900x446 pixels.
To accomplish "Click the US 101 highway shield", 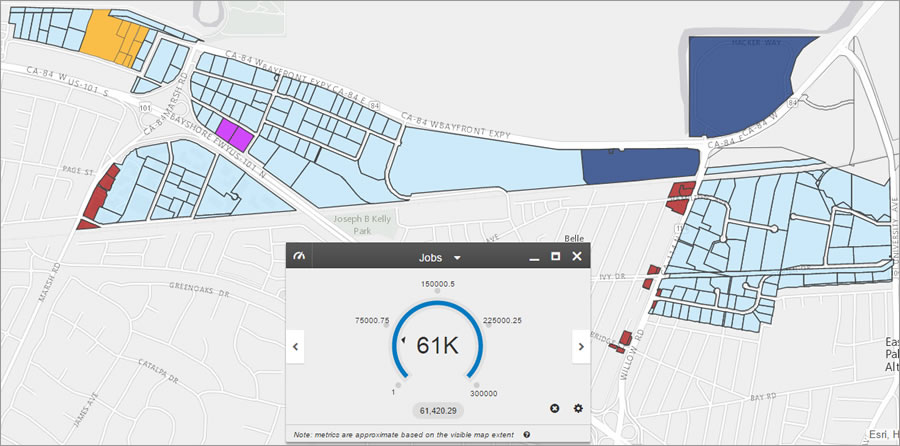I will 145,107.
